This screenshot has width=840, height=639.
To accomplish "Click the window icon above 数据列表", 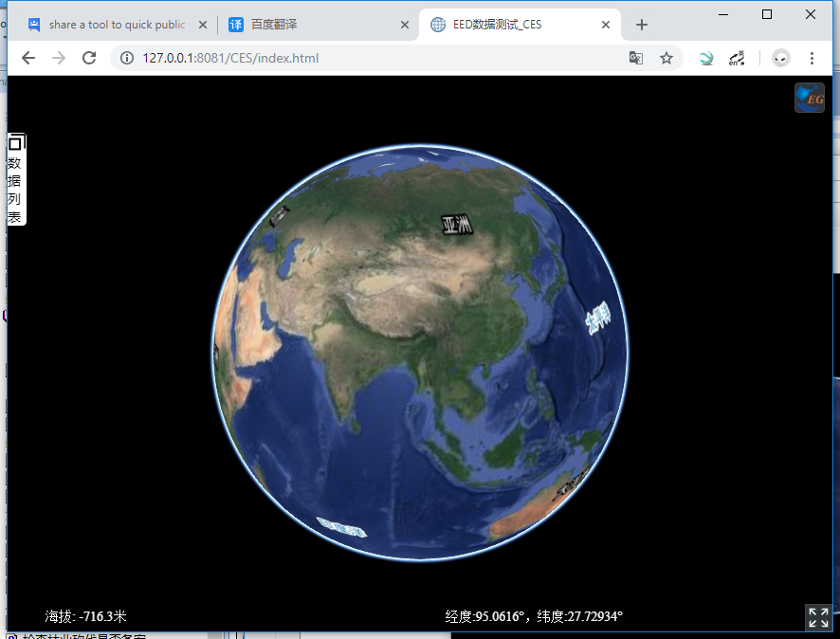I will (x=15, y=143).
